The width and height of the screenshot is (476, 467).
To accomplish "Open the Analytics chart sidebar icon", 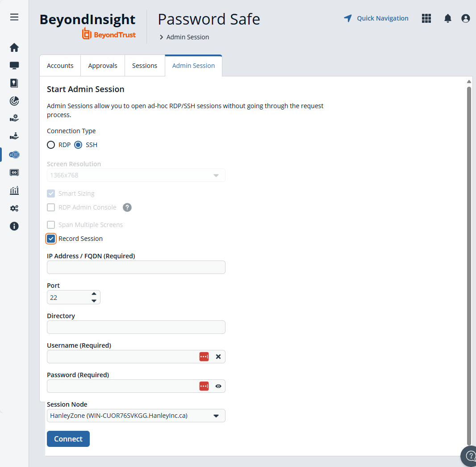I will 14,190.
